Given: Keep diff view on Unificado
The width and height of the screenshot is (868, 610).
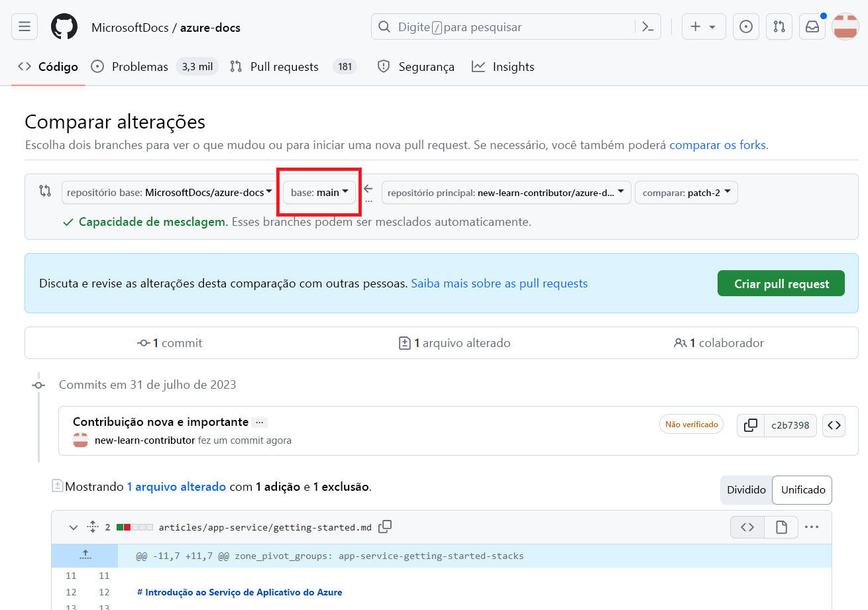Looking at the screenshot, I should 802,489.
